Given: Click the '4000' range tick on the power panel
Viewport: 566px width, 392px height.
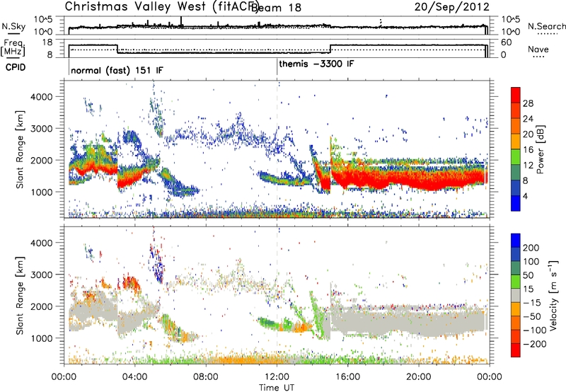Looking at the screenshot, I should click(41, 97).
